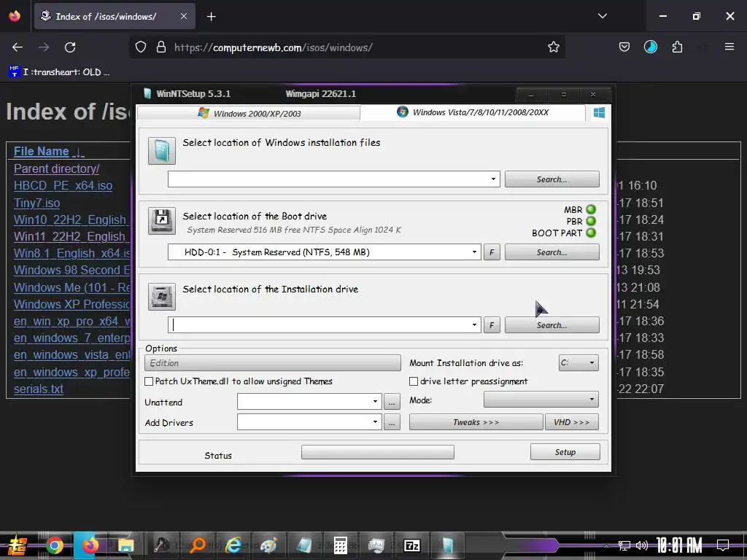Expand the Windows installation files path dropdown
Image resolution: width=747 pixels, height=560 pixels.
[493, 179]
